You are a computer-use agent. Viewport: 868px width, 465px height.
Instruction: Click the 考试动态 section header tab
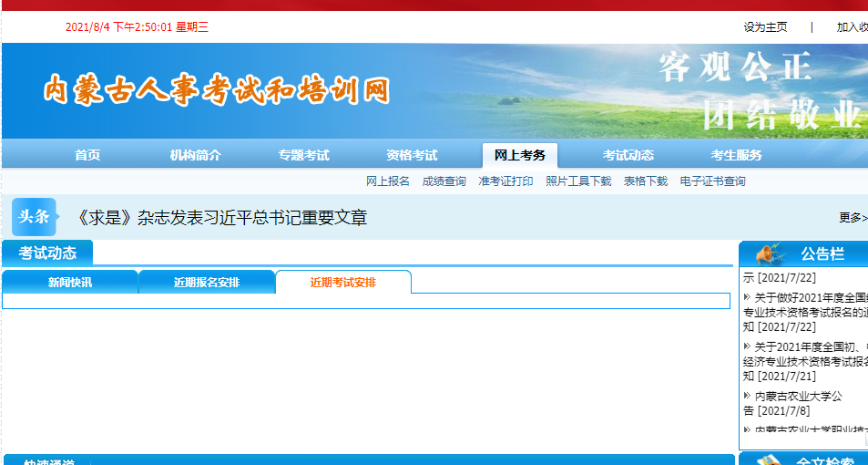(47, 253)
